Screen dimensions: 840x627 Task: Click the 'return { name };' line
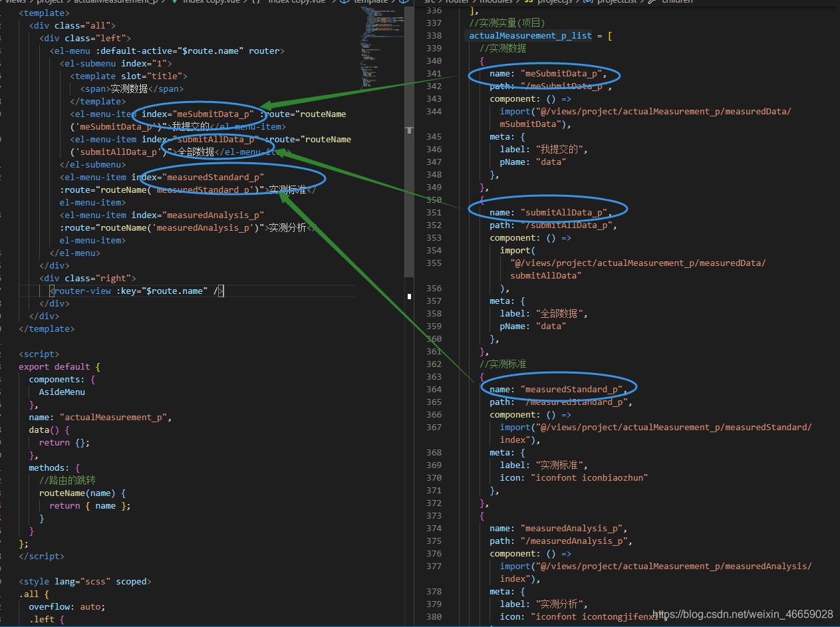(x=90, y=505)
